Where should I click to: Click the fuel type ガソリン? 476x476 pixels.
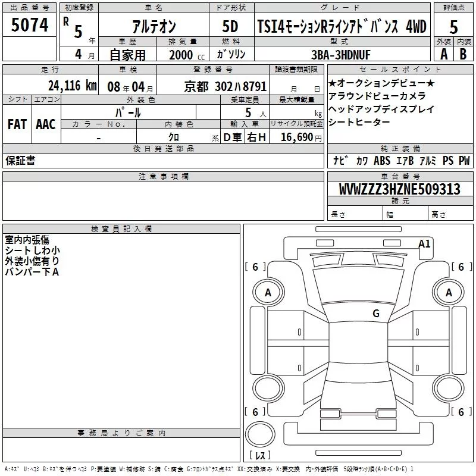point(231,54)
